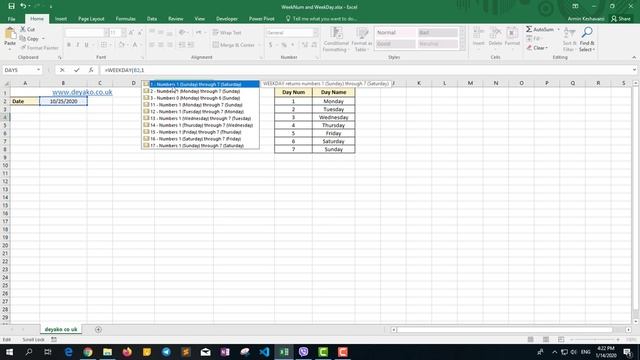Click the Paste clipboard icon

click(10, 34)
